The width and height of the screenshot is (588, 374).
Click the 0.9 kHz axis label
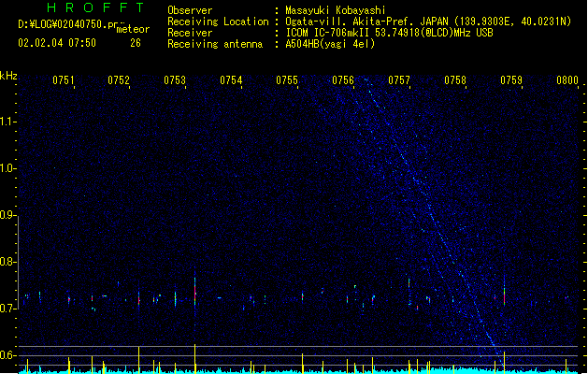[x=7, y=214]
